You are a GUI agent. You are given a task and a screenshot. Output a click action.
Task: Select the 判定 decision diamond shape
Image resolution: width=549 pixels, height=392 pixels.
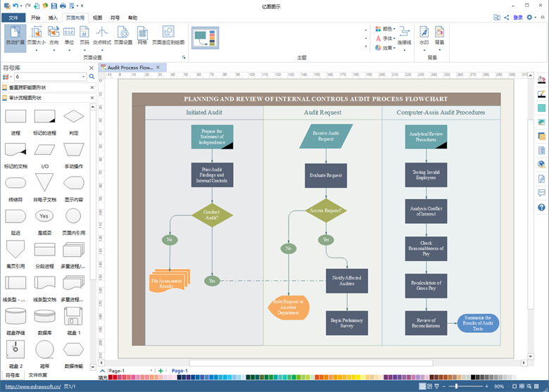click(x=73, y=116)
